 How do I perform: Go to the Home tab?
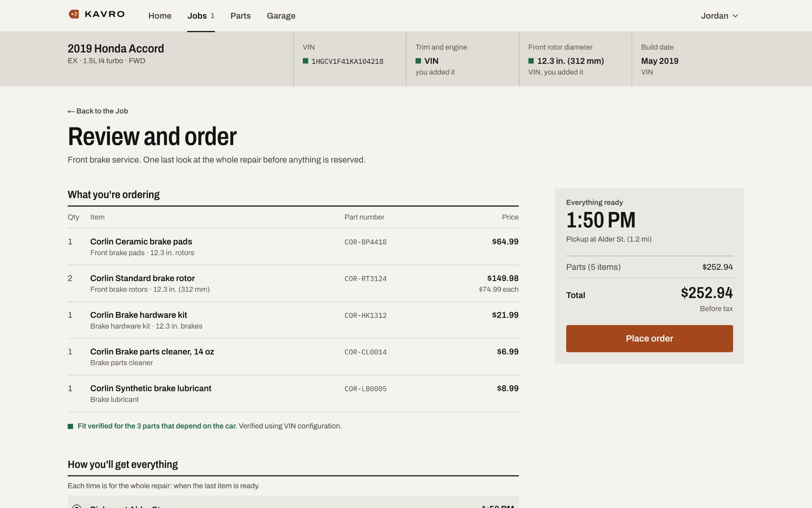tap(160, 16)
